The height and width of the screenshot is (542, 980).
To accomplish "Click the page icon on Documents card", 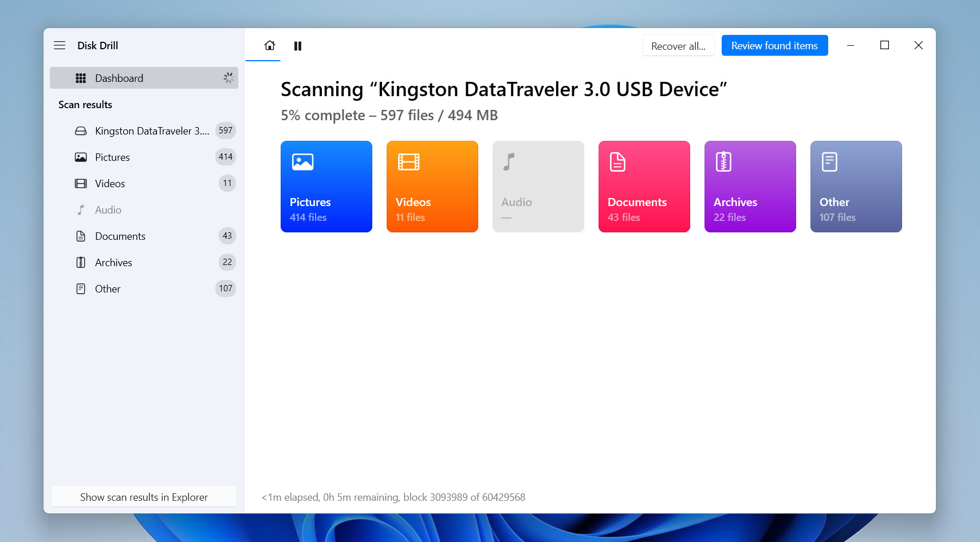I will tap(617, 162).
